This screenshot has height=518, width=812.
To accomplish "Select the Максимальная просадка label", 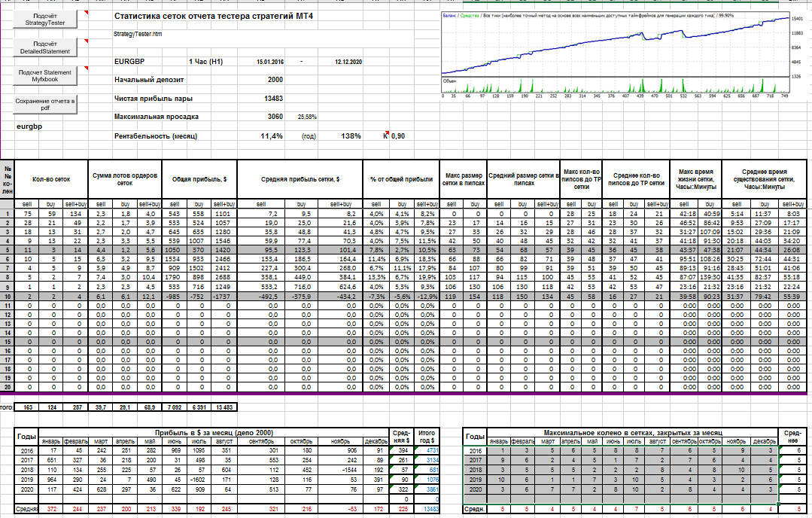I will pos(157,117).
